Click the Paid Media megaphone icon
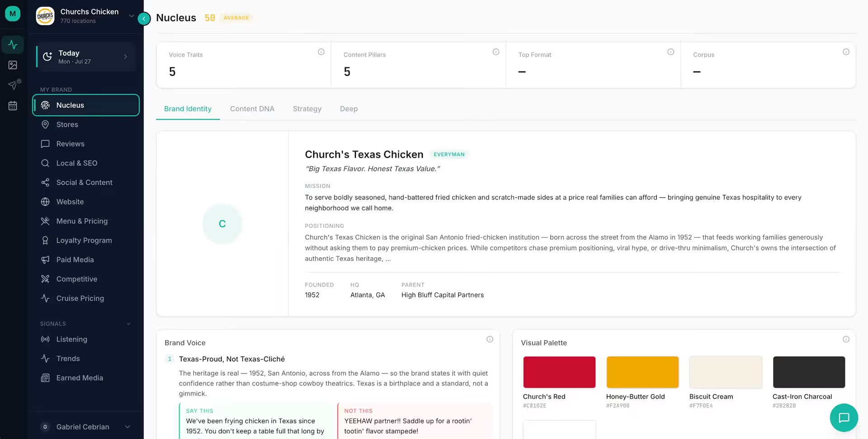The height and width of the screenshot is (439, 868). click(45, 260)
